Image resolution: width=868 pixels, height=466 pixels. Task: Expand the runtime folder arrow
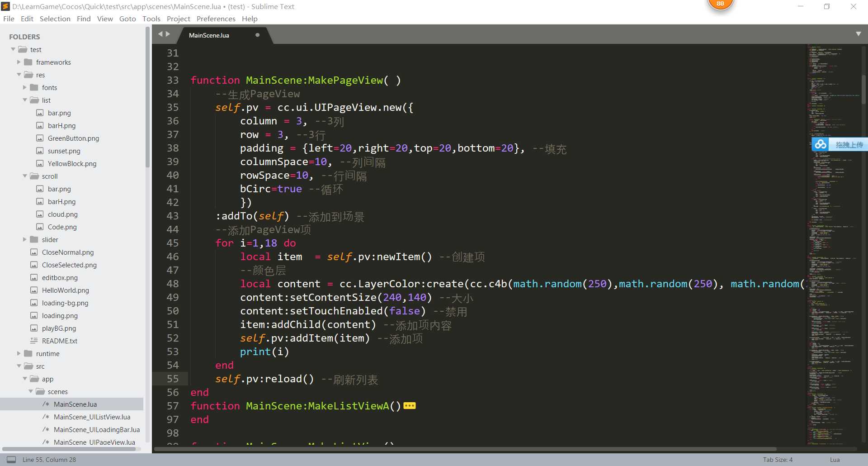19,353
